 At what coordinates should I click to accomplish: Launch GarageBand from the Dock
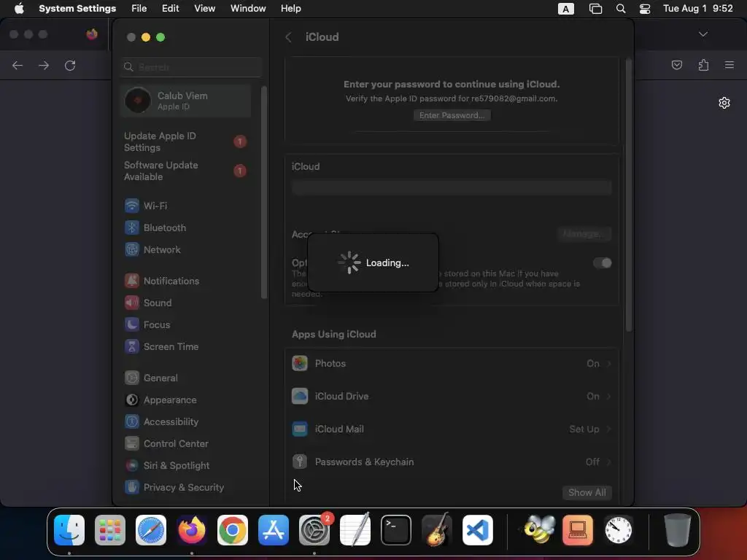pyautogui.click(x=437, y=530)
